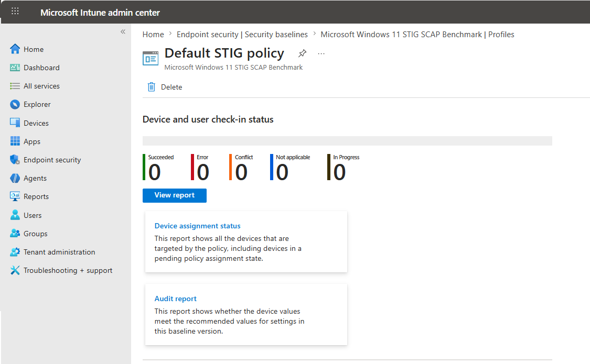Click the Endpoint security shield icon
Viewport: 590px width, 364px height.
(x=15, y=160)
